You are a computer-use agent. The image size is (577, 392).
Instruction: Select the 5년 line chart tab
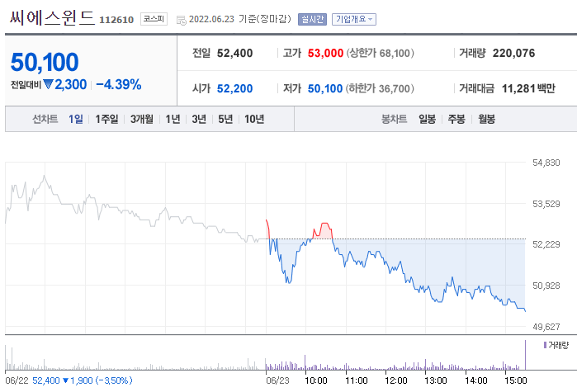point(225,119)
